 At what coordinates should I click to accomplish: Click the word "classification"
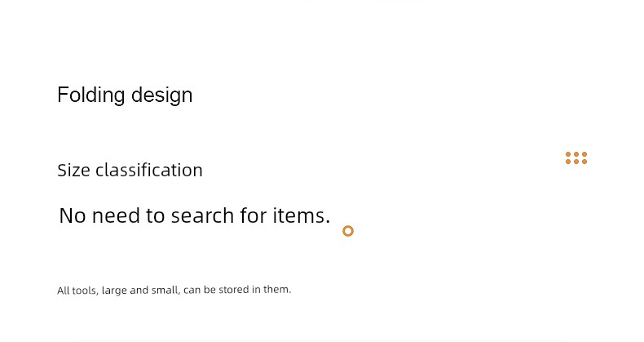(149, 170)
